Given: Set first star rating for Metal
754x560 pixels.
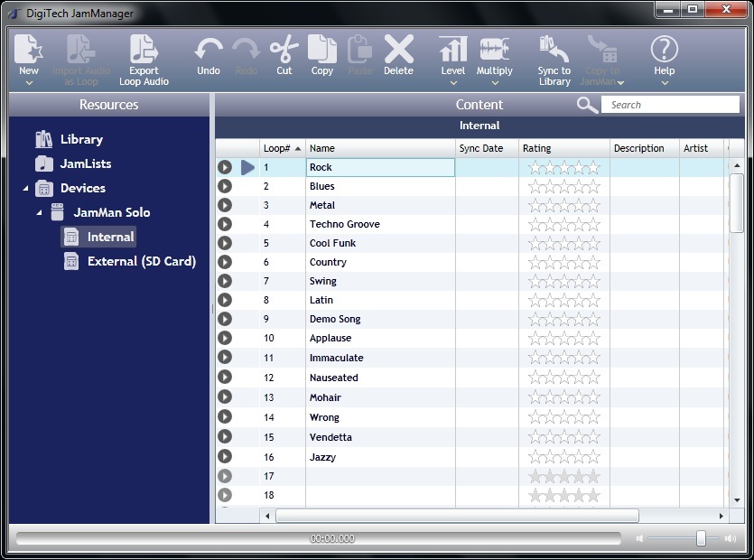Looking at the screenshot, I should (535, 205).
